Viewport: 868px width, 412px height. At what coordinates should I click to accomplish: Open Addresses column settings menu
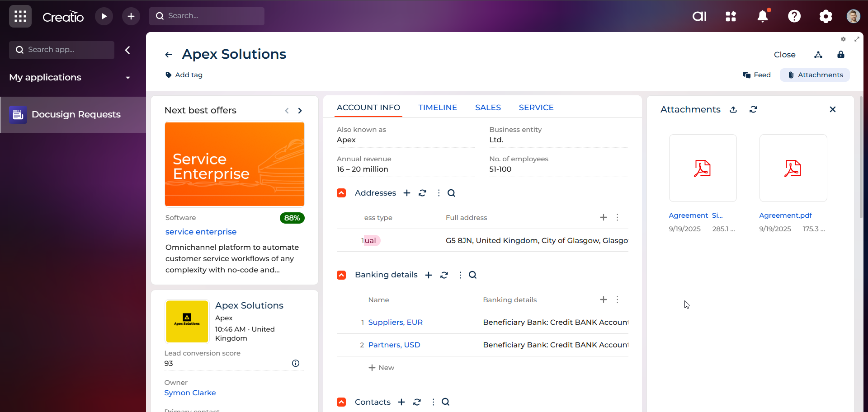click(618, 217)
